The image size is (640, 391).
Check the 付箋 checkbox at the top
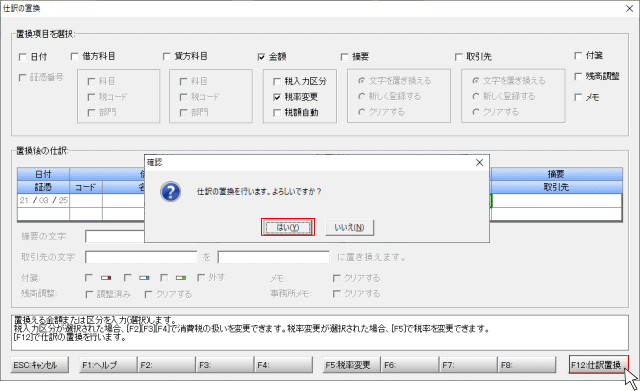(x=578, y=56)
